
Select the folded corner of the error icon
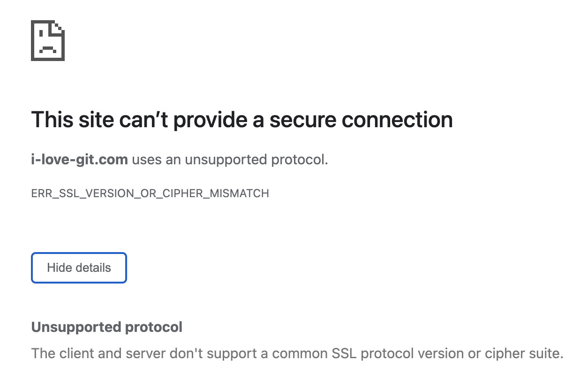(x=58, y=27)
